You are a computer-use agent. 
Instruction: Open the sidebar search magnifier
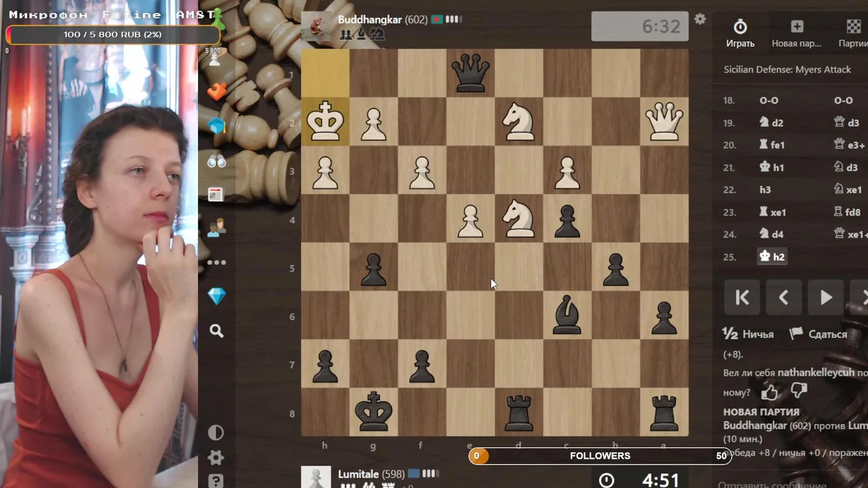click(x=216, y=331)
